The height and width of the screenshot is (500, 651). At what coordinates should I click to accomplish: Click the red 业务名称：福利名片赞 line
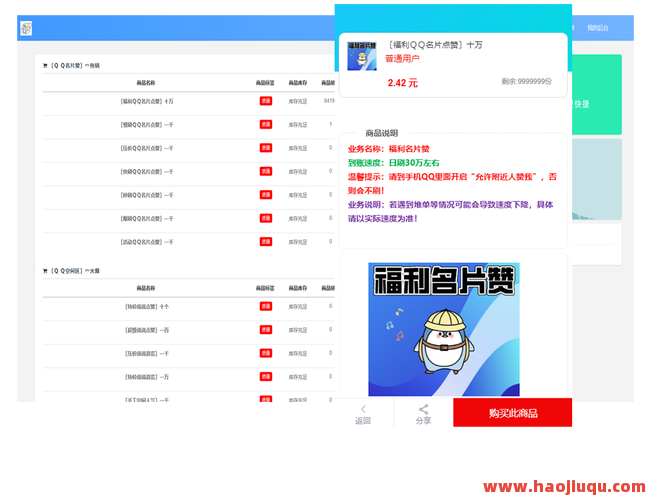[x=389, y=149]
